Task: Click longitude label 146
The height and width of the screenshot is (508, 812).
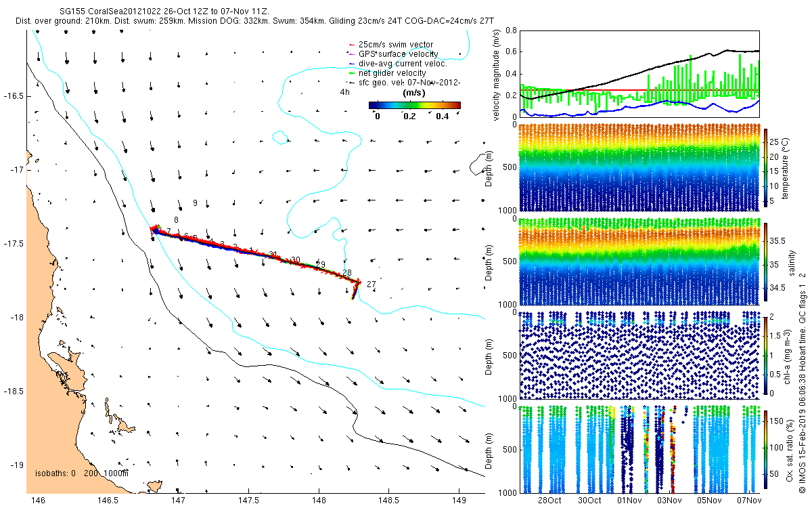Action: coord(39,501)
